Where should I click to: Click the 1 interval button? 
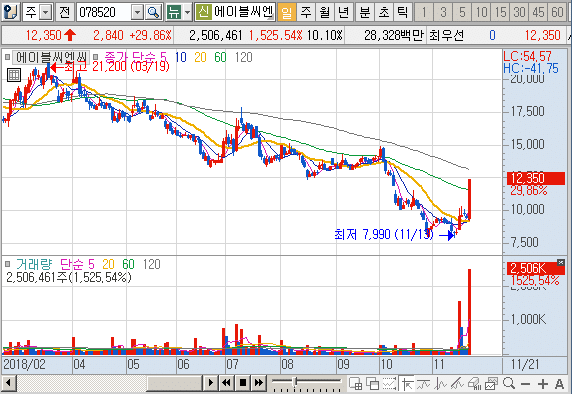click(424, 13)
